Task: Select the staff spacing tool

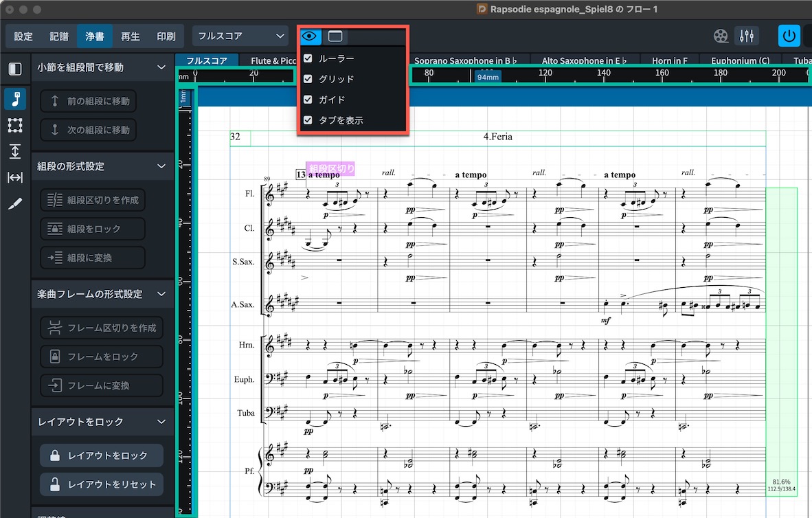Action: (x=15, y=151)
